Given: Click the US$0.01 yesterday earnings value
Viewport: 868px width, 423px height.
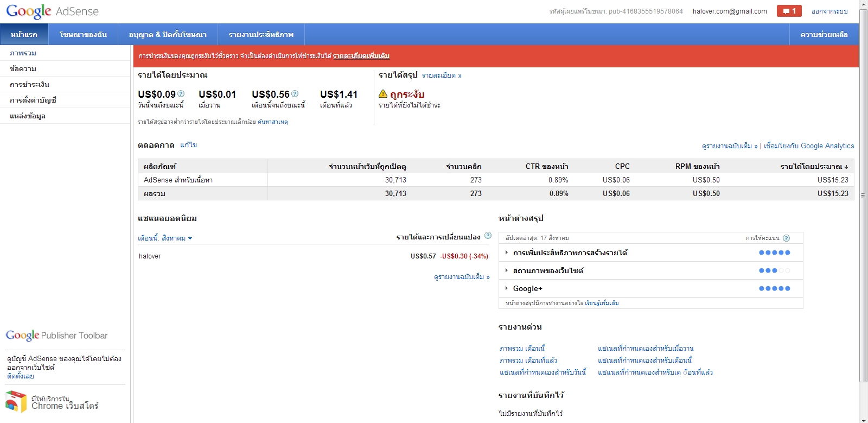Looking at the screenshot, I should click(x=218, y=94).
